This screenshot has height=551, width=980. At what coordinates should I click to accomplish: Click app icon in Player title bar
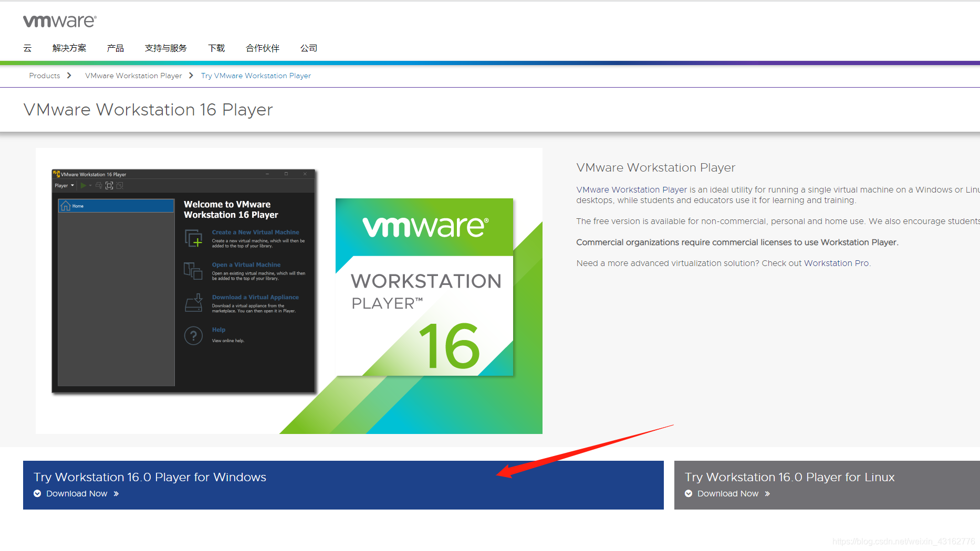[x=57, y=174]
